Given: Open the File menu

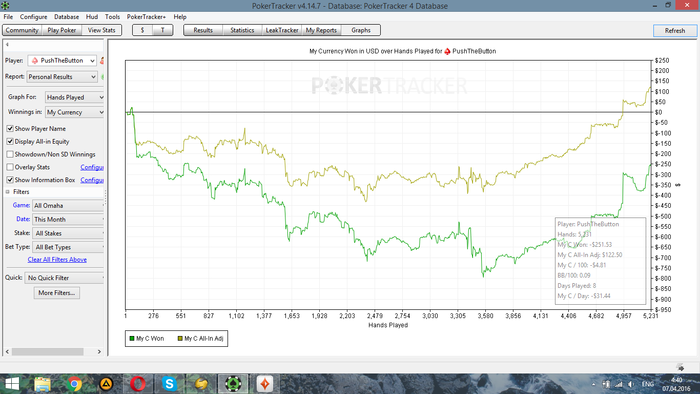Looking at the screenshot, I should click(8, 17).
